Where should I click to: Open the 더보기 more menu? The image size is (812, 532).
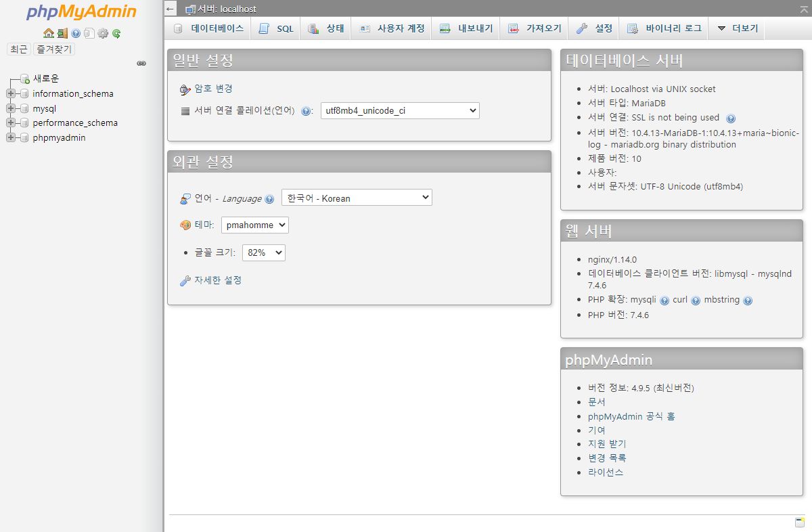738,28
